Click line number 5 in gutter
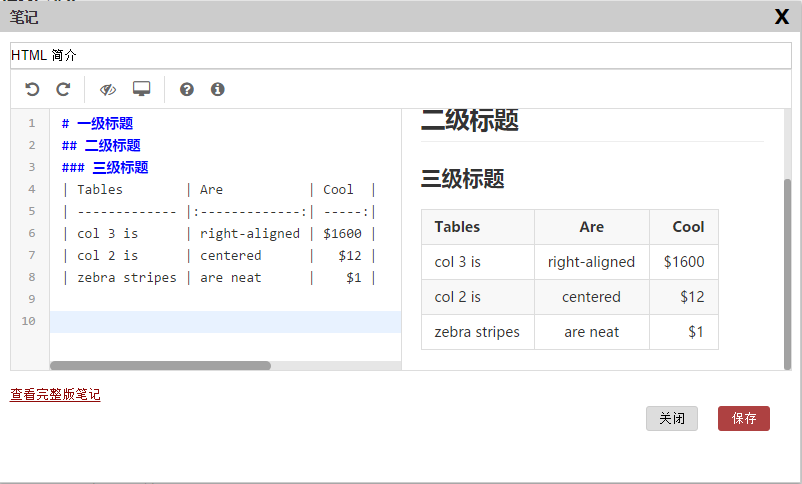 coord(31,211)
